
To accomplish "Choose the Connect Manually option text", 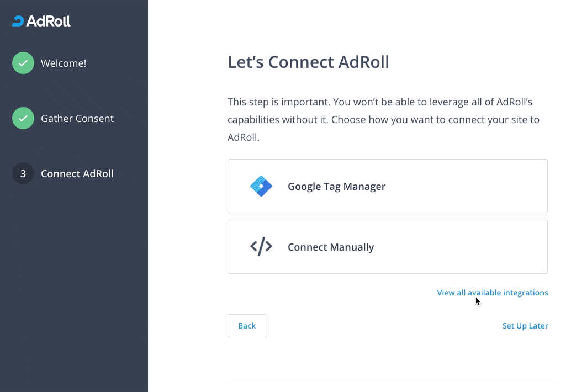I will [330, 247].
